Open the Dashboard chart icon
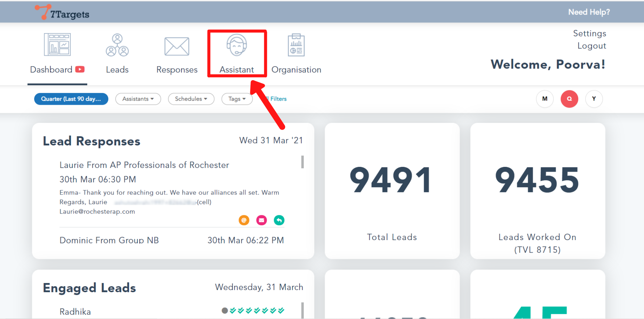The image size is (644, 319). click(x=57, y=45)
